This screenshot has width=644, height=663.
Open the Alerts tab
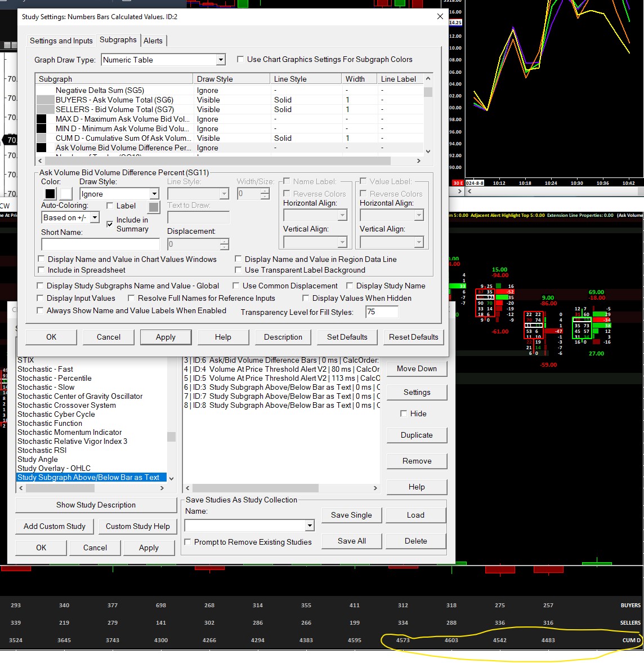(153, 41)
